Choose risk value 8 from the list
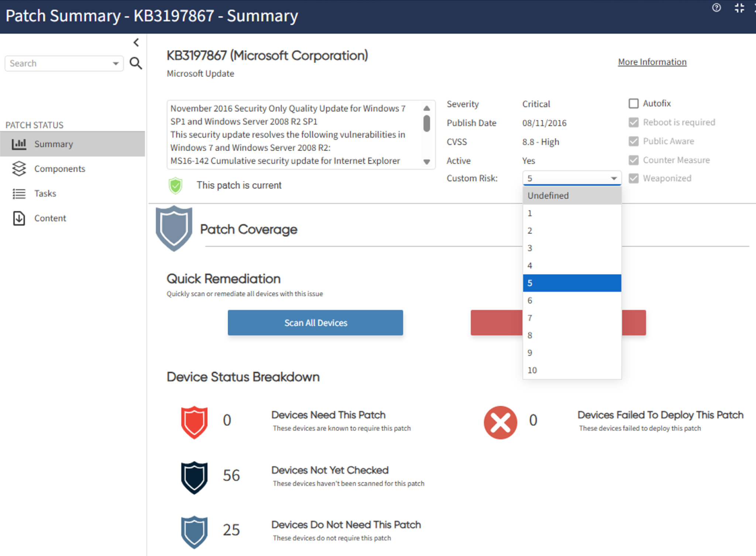The height and width of the screenshot is (556, 756). coord(572,335)
